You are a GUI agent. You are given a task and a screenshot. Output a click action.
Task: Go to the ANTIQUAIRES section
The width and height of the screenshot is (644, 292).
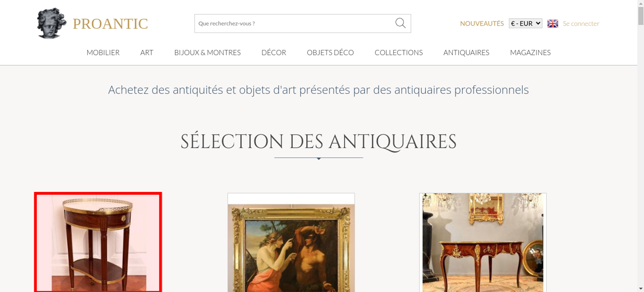click(466, 52)
